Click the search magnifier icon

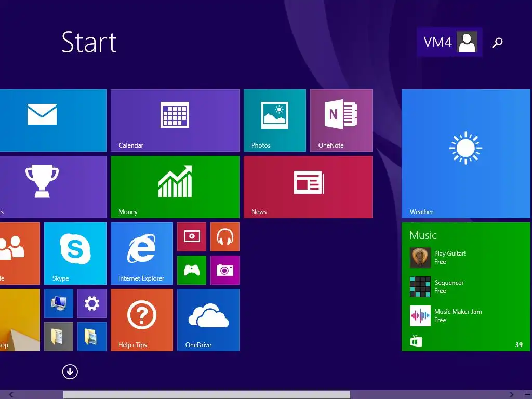(x=497, y=43)
